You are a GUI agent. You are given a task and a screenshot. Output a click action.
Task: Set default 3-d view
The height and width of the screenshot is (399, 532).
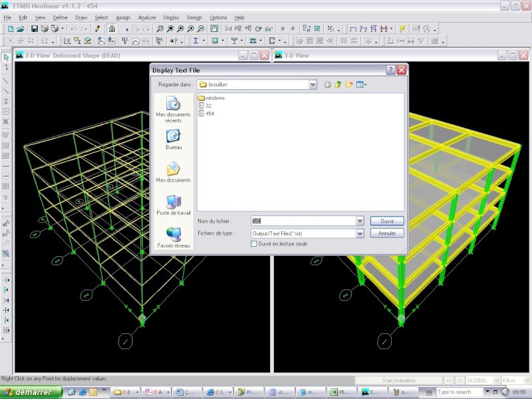[228, 29]
